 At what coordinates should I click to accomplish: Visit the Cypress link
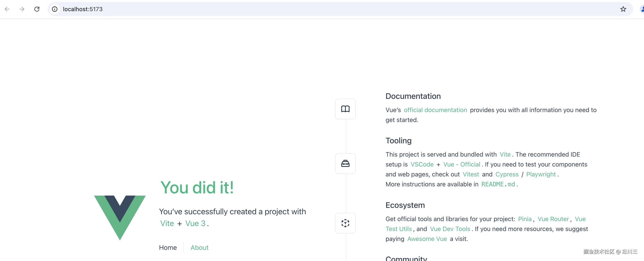pyautogui.click(x=507, y=174)
